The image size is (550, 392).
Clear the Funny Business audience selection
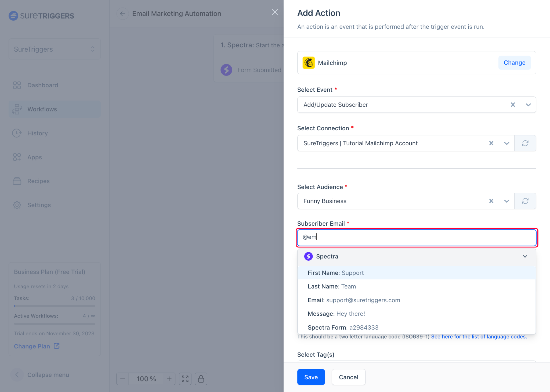point(491,201)
